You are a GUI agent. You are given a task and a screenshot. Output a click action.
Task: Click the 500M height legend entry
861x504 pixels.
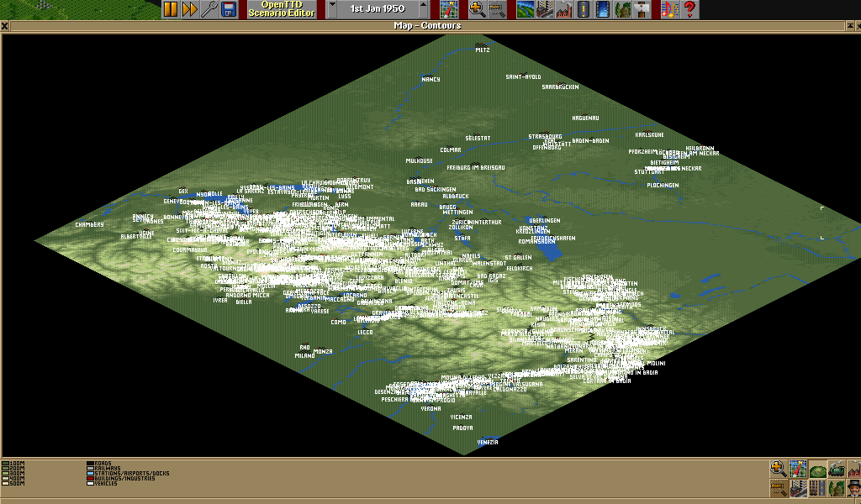(x=13, y=483)
